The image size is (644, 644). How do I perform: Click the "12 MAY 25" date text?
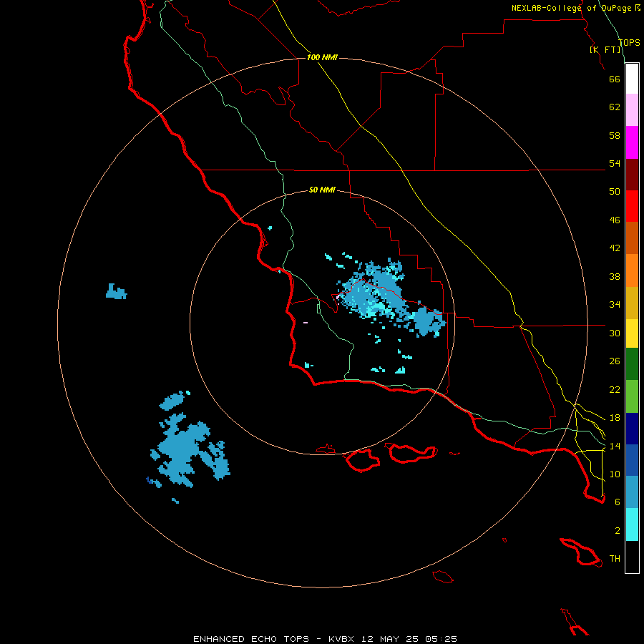[x=389, y=639]
